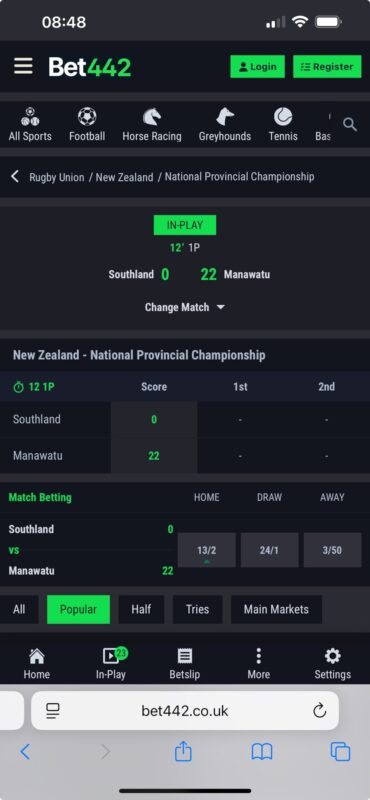Select home odds 13/2 for Southland

[207, 550]
